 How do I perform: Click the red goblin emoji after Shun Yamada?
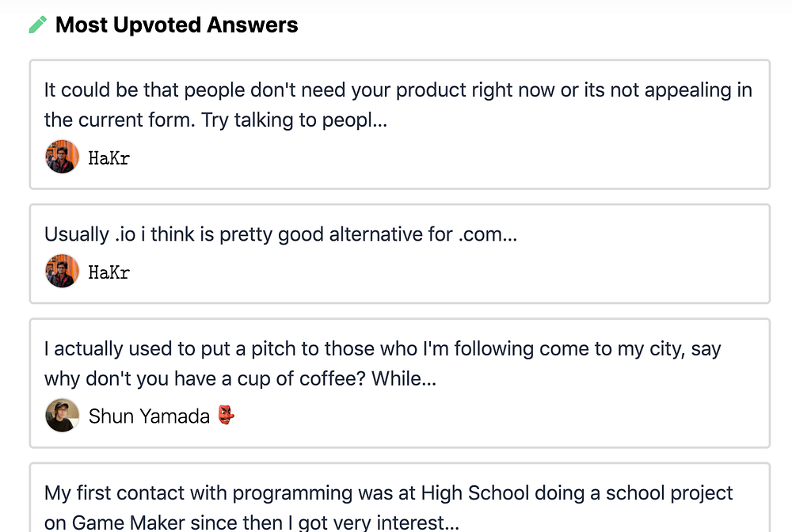click(x=226, y=416)
